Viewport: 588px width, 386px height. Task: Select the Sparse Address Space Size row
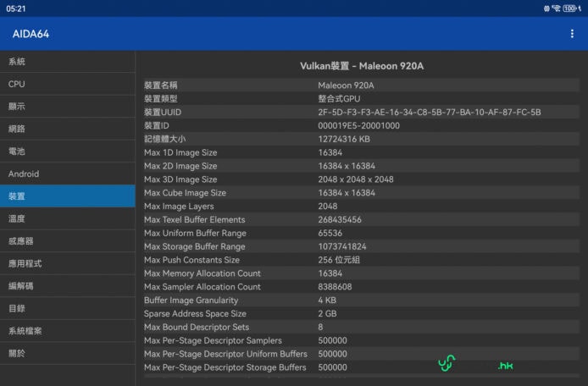click(x=362, y=314)
